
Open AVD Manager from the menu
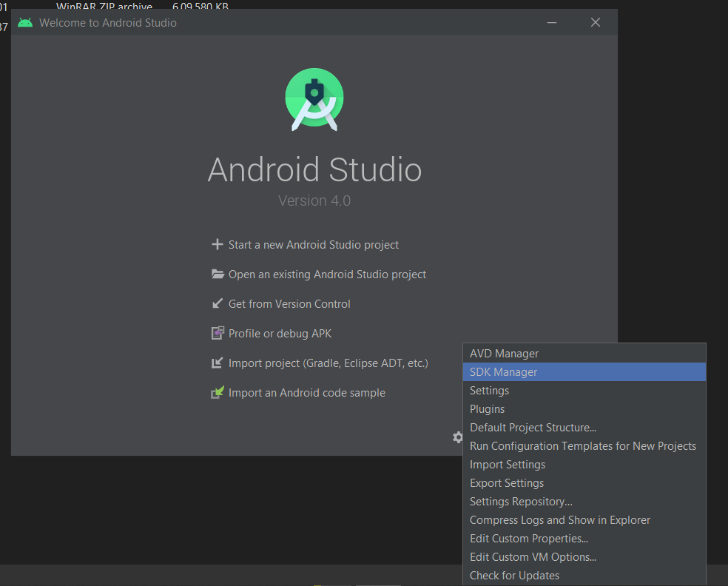584,354
